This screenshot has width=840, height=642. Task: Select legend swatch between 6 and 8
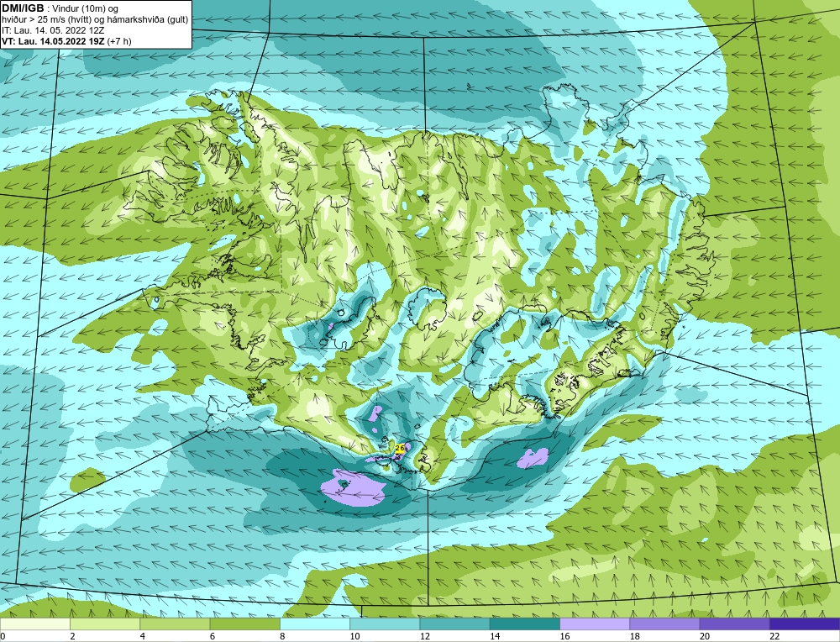[244, 624]
